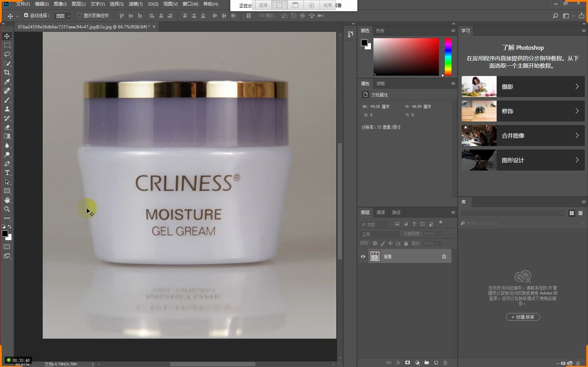
Task: Select the Pen tool
Action: pyautogui.click(x=7, y=164)
